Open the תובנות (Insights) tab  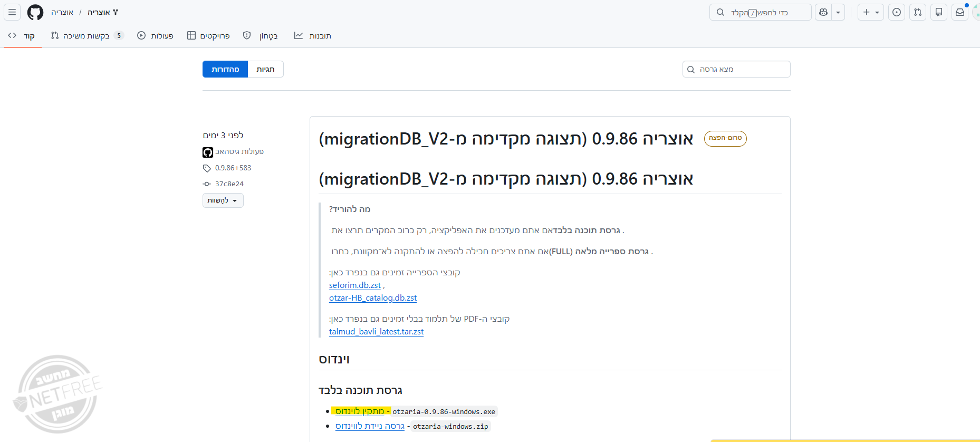(x=313, y=36)
